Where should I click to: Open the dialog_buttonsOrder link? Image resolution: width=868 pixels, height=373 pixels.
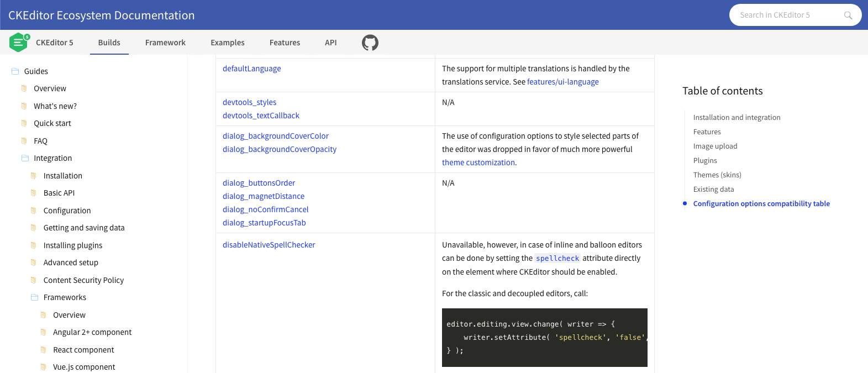click(x=259, y=183)
